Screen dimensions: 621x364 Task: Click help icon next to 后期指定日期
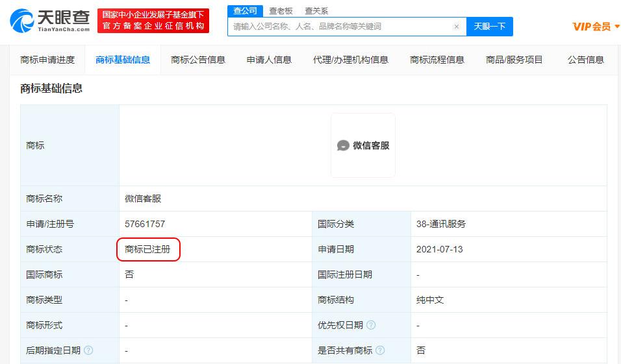click(88, 350)
